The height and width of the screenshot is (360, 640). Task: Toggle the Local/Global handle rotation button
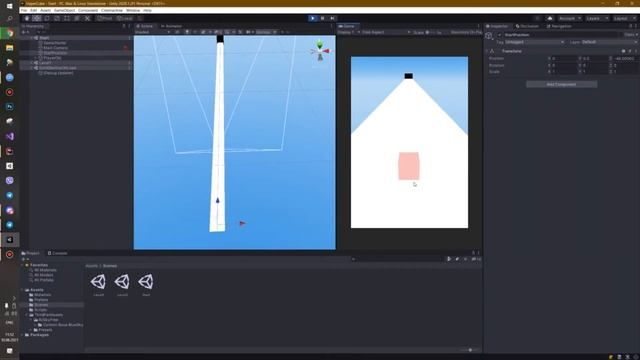tap(124, 18)
